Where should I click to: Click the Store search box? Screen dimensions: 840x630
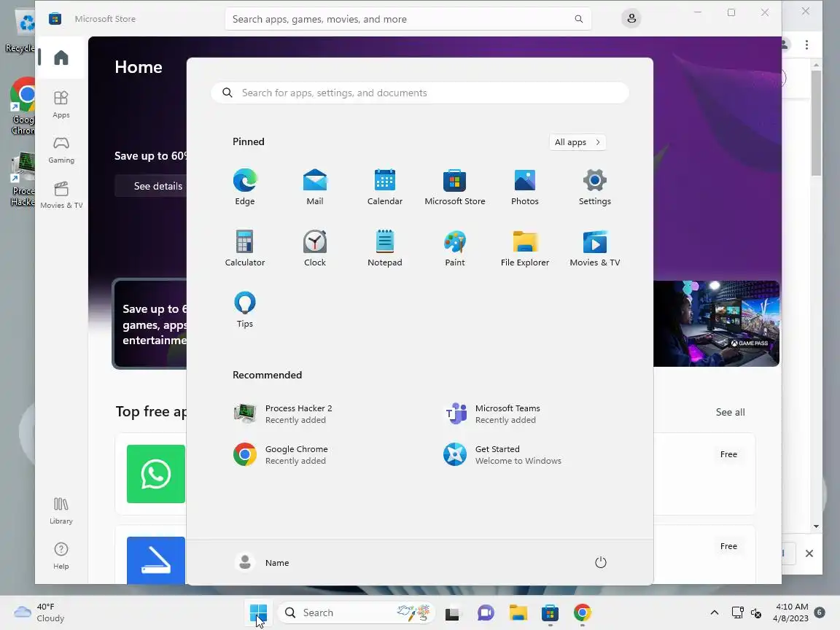click(408, 19)
